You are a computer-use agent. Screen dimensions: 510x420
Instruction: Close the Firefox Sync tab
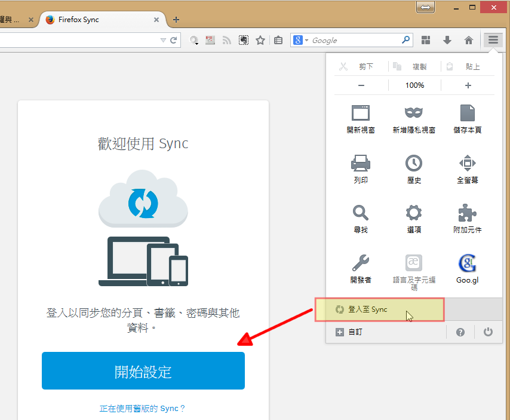(x=156, y=20)
